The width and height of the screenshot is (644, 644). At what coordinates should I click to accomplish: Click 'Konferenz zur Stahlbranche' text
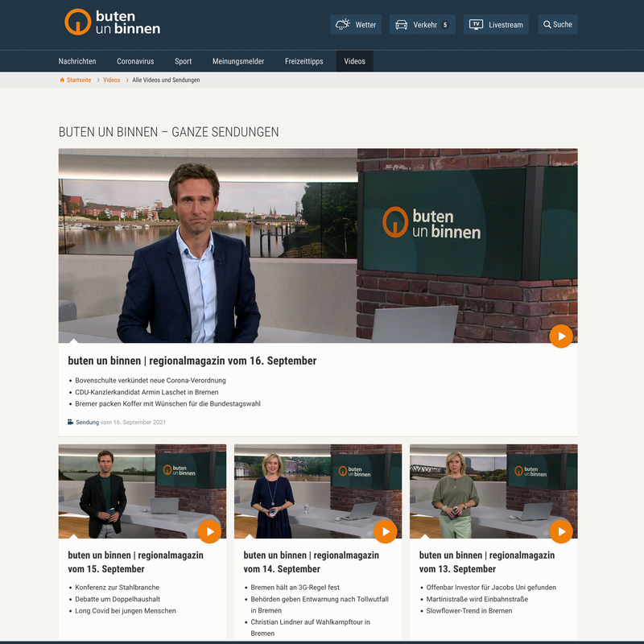coord(117,588)
